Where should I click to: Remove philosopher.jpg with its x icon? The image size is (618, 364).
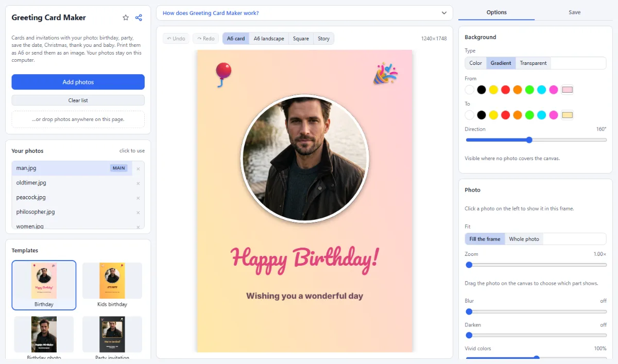pyautogui.click(x=138, y=213)
